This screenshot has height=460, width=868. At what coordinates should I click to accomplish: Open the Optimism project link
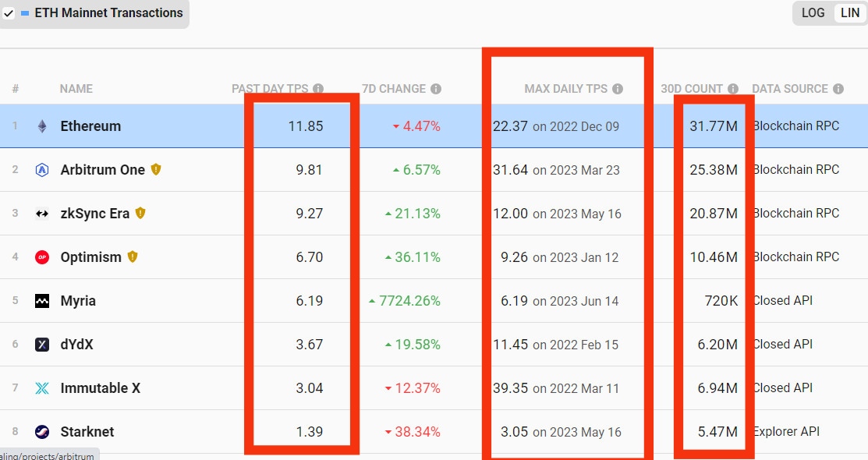tap(90, 257)
